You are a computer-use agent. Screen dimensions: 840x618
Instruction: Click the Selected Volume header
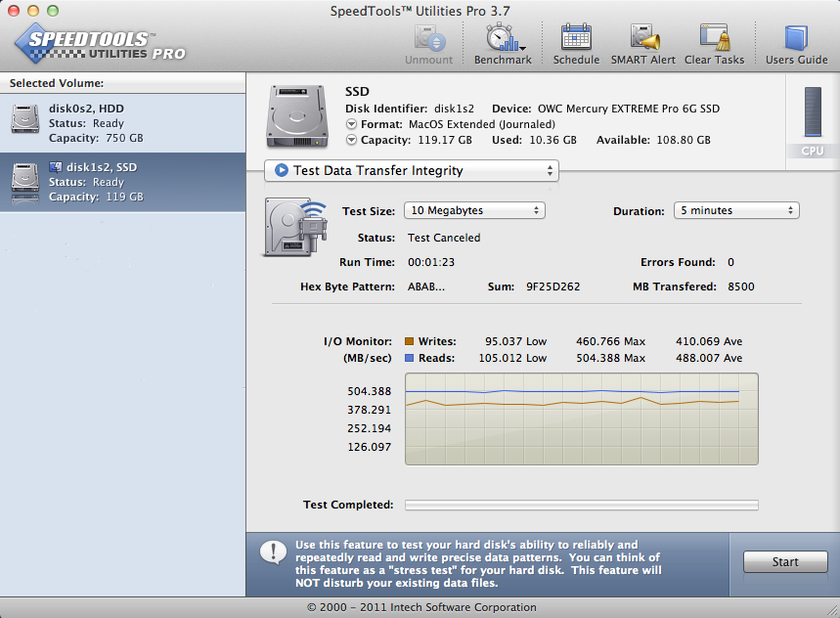57,83
